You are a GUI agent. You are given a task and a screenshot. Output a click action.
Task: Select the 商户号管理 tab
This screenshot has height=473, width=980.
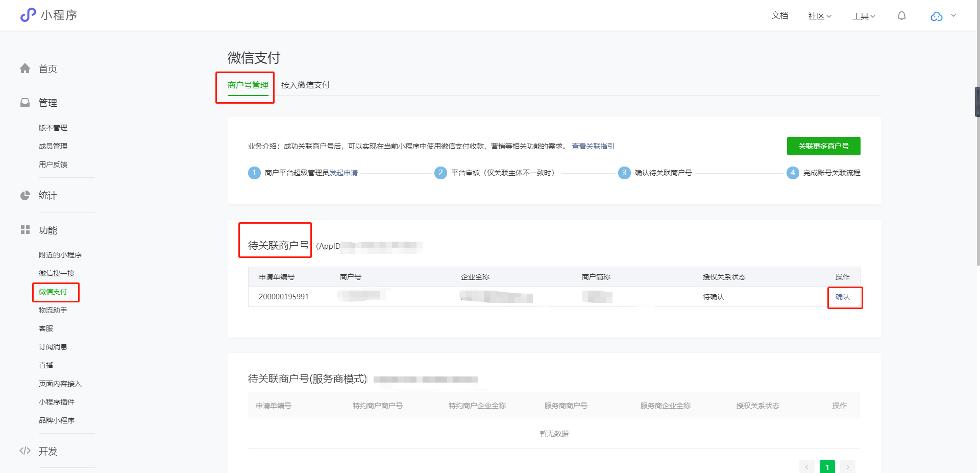point(248,85)
